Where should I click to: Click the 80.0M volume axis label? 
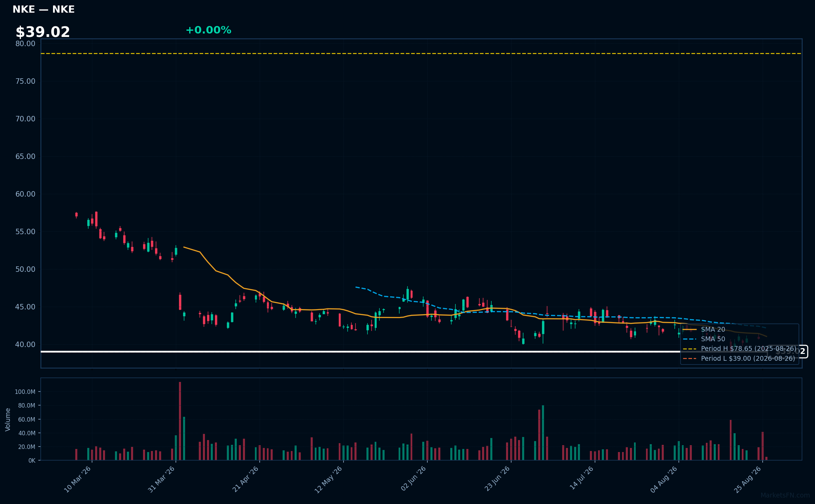pos(27,406)
